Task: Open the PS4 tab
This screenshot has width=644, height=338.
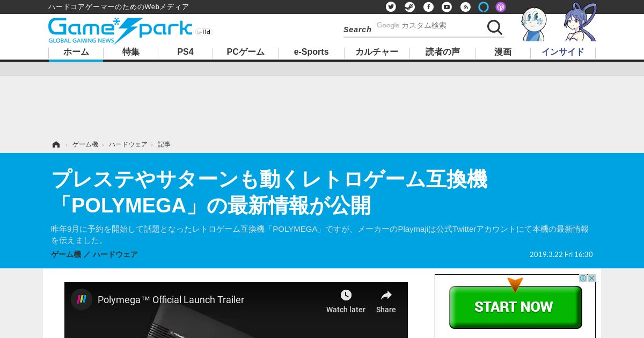Action: click(186, 52)
